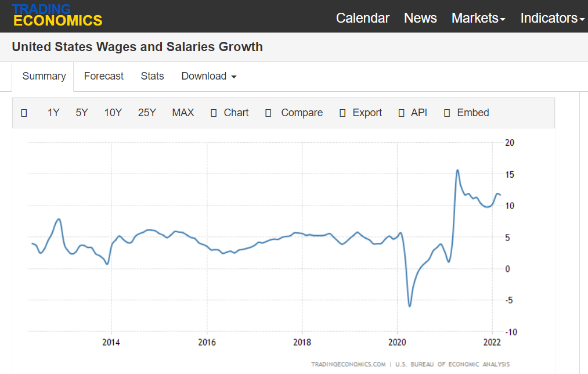Open the Trading Economics home logo
Screen dimensions: 588x374
tap(57, 15)
